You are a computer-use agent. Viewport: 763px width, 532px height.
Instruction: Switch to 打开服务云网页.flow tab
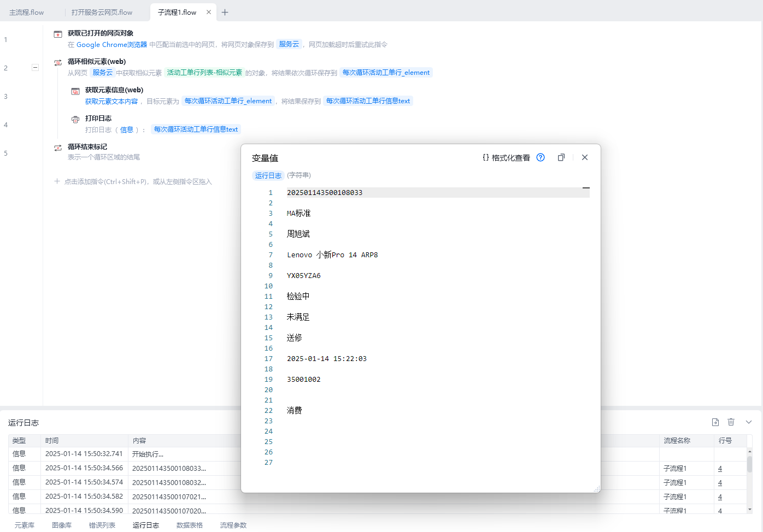[102, 13]
